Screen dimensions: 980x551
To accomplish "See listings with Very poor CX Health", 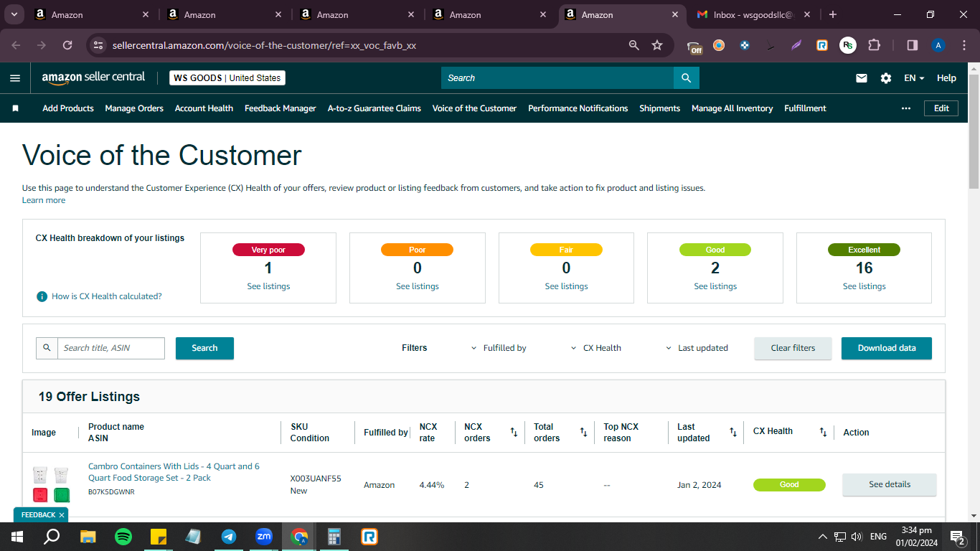I will point(268,286).
